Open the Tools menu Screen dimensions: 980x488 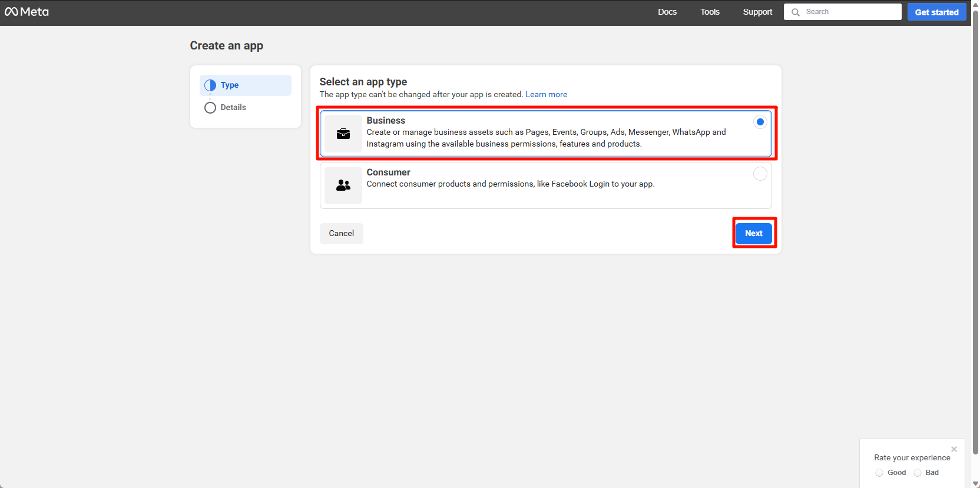pos(710,12)
